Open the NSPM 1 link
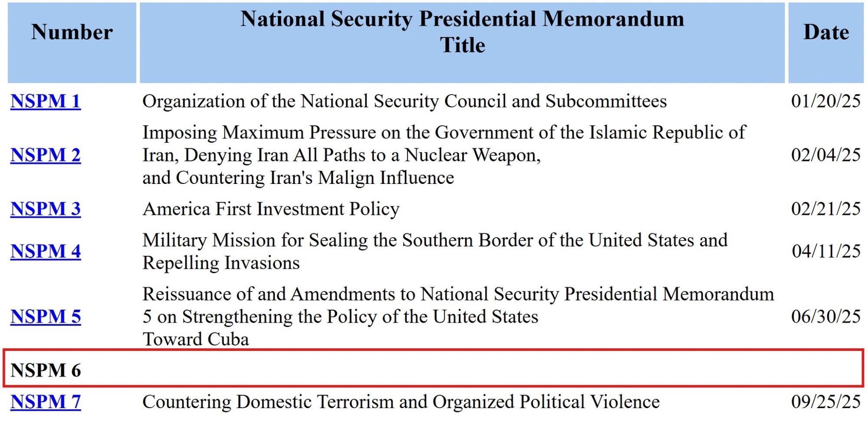 [x=46, y=101]
